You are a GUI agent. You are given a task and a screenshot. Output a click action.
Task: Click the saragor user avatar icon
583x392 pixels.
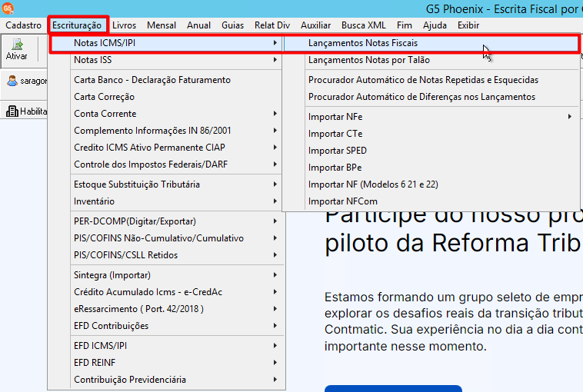point(12,81)
